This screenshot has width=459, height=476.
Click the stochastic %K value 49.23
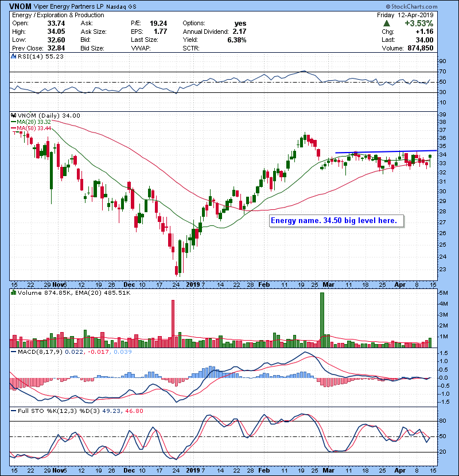(x=111, y=411)
